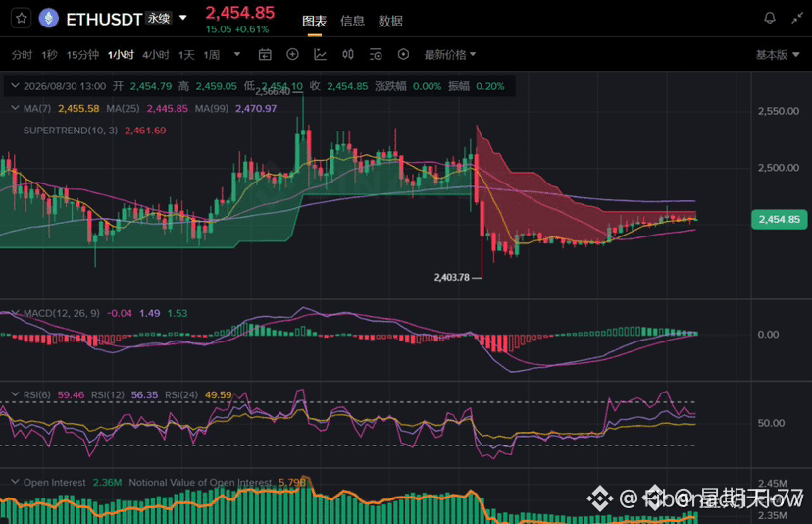Click the 振幅 0.20% amplitude value

490,86
